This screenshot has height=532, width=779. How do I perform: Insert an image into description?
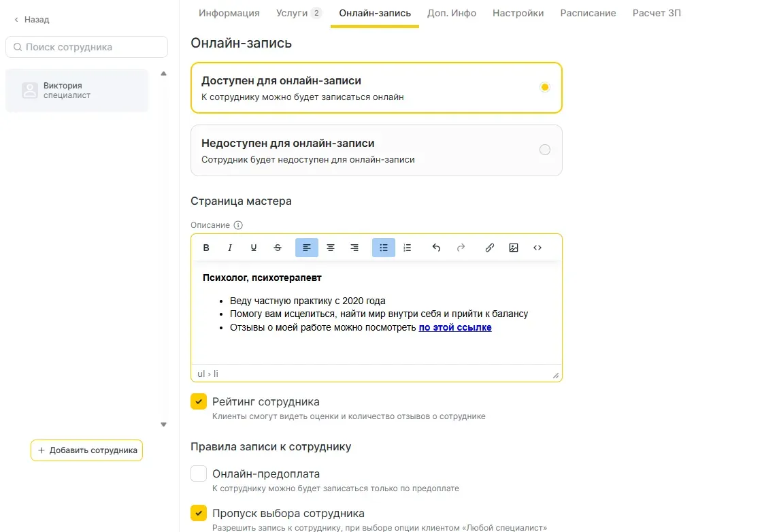514,248
